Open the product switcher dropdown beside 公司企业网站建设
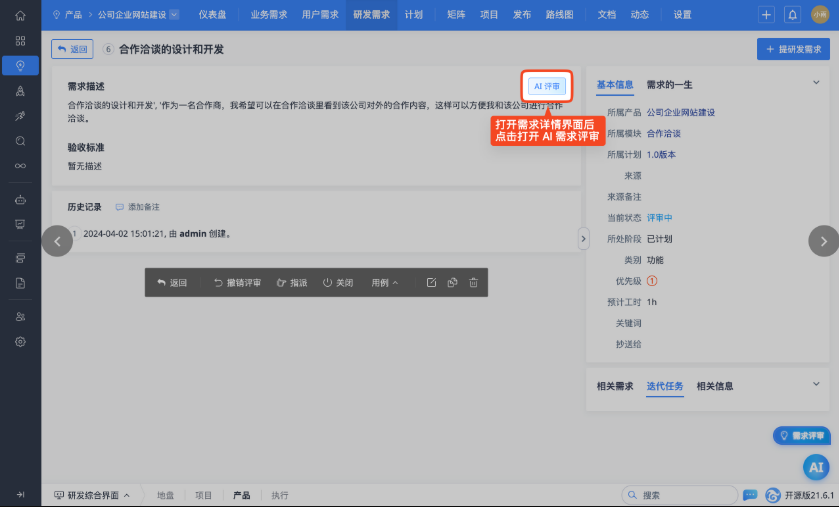This screenshot has height=507, width=839. click(174, 15)
